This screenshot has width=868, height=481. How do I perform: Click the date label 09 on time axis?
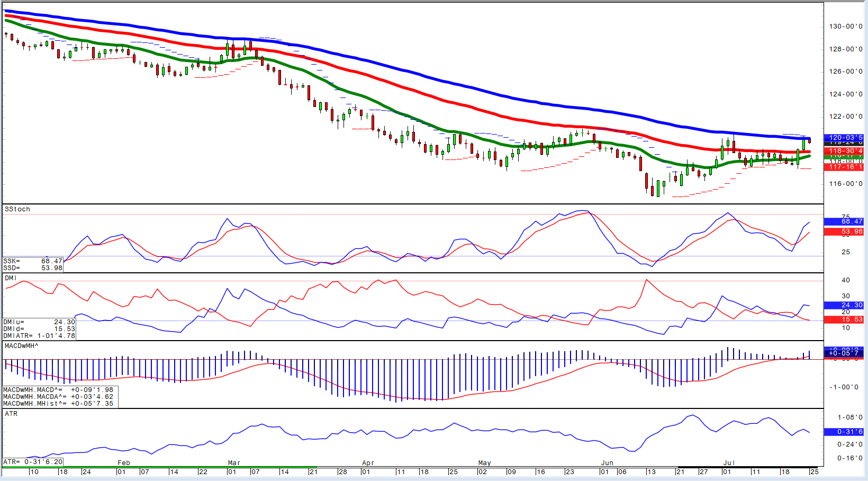511,472
